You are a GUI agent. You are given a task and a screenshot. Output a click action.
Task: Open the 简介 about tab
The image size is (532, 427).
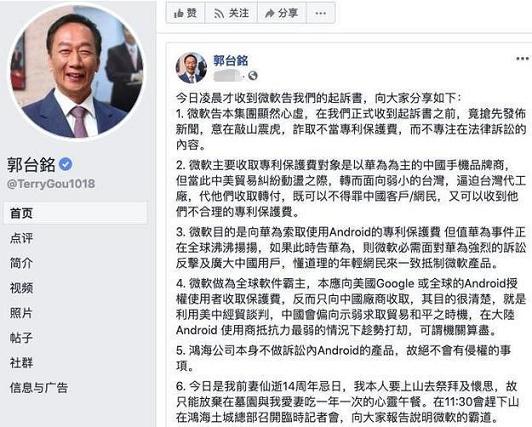(x=21, y=263)
